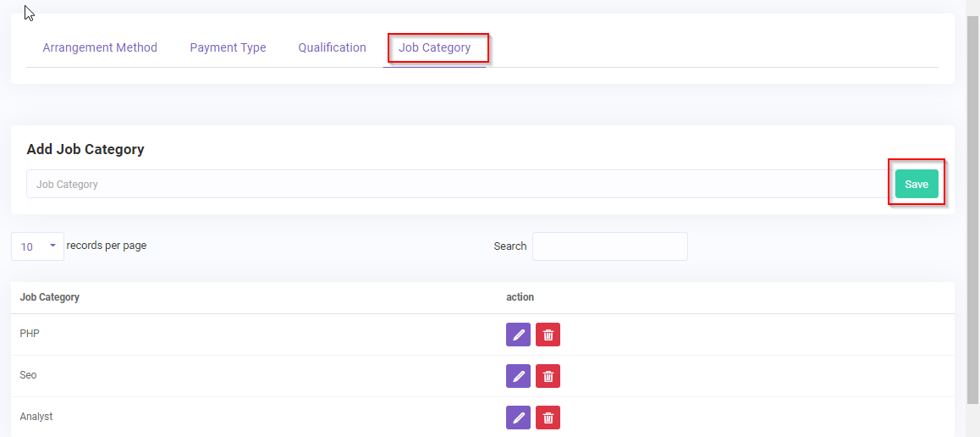This screenshot has width=980, height=437.
Task: Click the action column header
Action: (520, 297)
